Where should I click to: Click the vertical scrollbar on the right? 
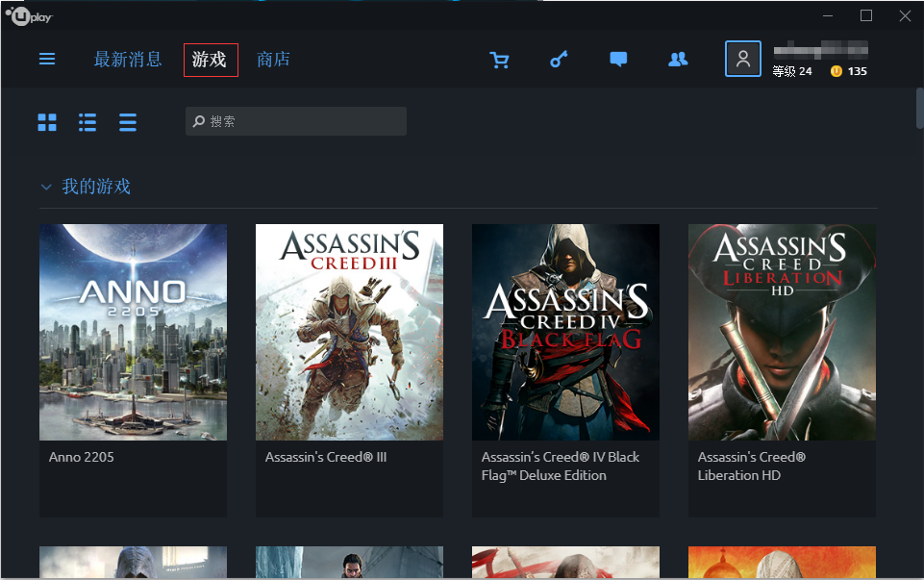(x=918, y=109)
